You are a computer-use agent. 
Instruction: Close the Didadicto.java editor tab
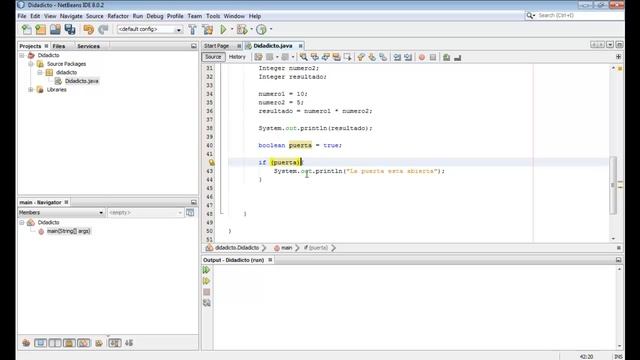point(300,46)
